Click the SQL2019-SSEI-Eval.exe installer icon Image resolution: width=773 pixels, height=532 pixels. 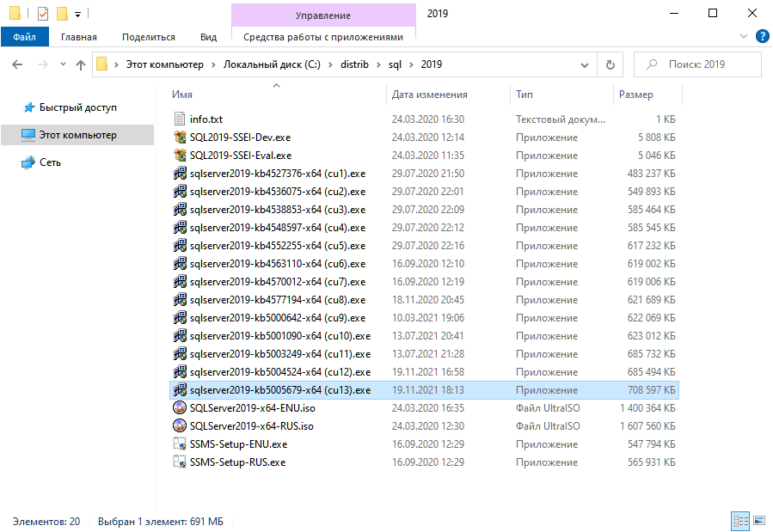[x=180, y=156]
